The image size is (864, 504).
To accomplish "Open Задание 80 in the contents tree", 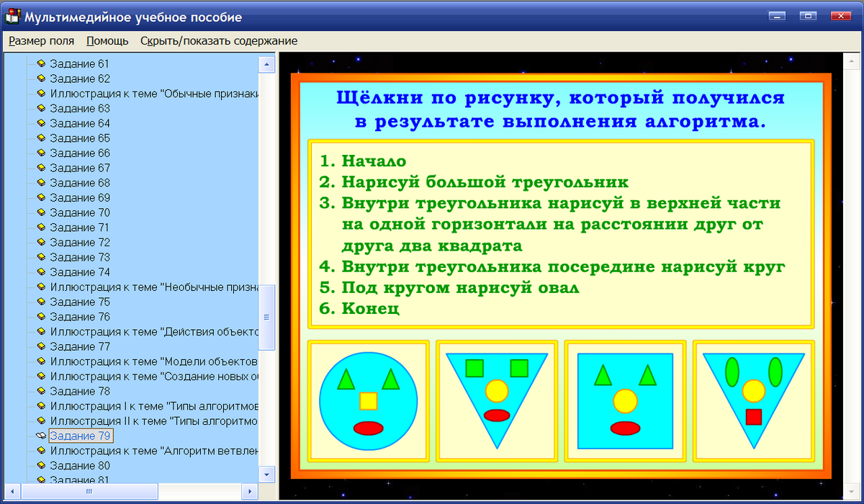I will point(80,466).
